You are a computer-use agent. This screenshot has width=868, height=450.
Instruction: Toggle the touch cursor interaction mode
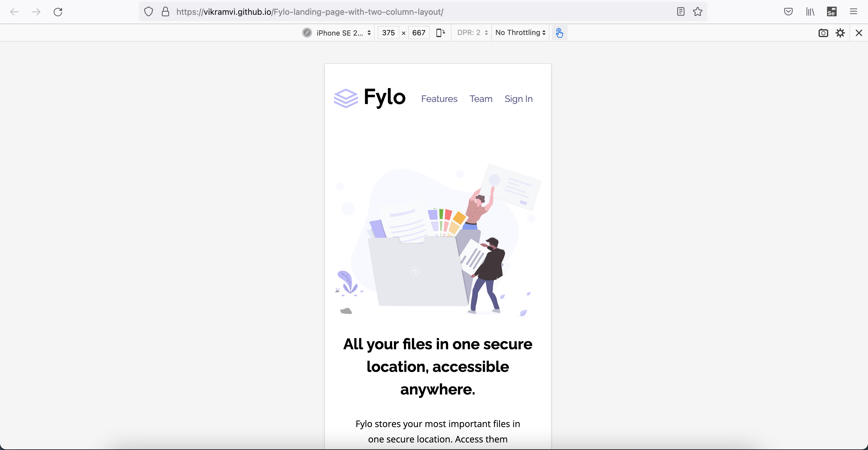click(x=560, y=33)
